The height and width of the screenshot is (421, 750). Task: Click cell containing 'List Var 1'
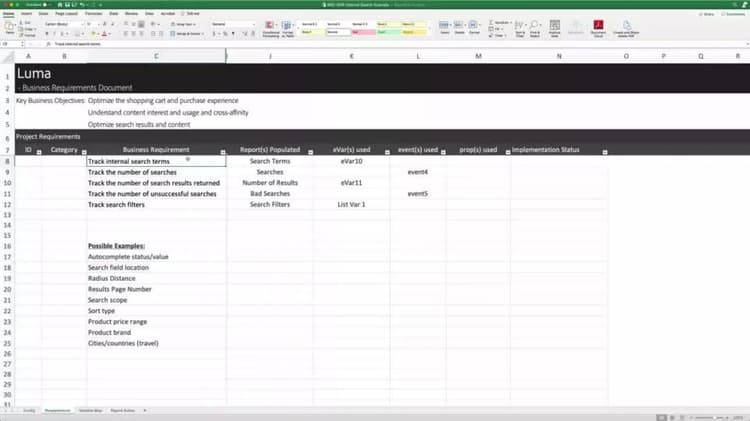click(x=352, y=204)
